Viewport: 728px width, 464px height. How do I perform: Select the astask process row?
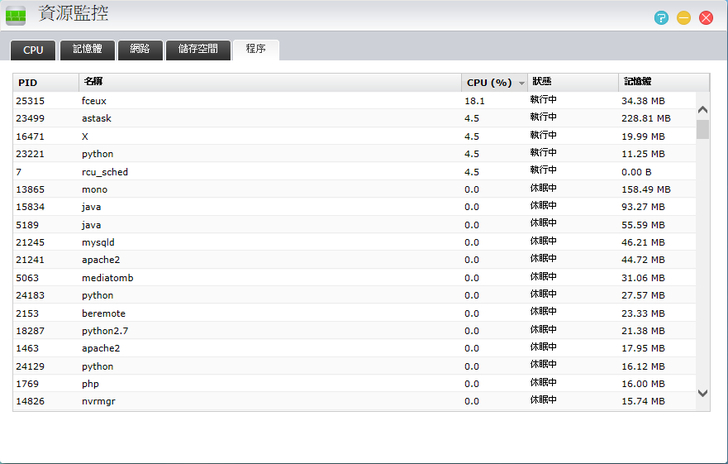click(x=354, y=118)
